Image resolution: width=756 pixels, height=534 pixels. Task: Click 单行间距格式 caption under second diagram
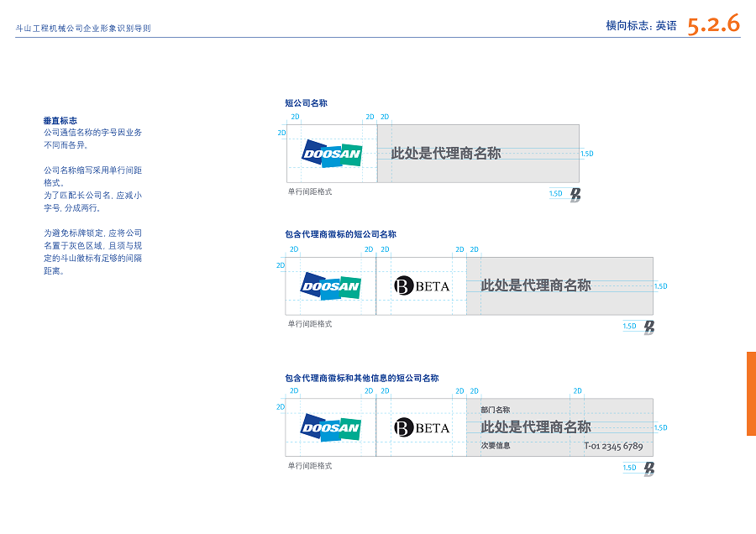(x=310, y=324)
